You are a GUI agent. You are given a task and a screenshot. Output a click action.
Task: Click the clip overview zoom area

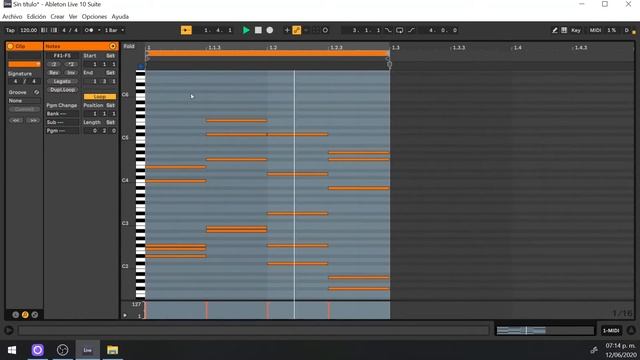click(x=545, y=330)
